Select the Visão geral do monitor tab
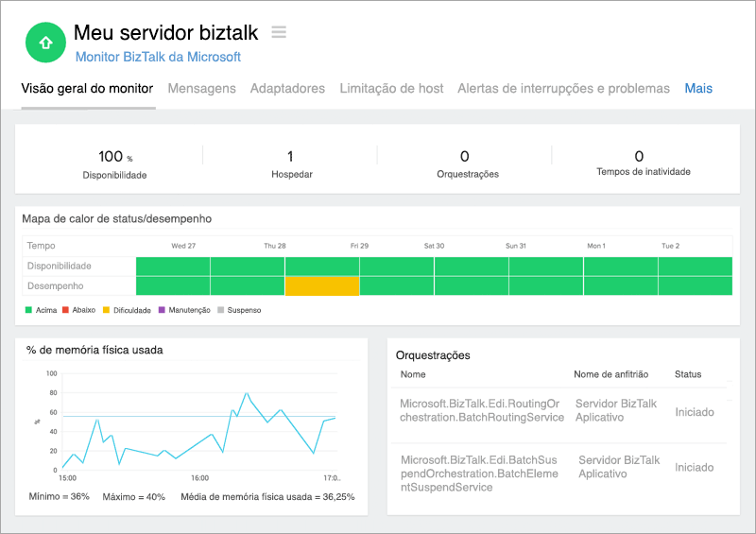The width and height of the screenshot is (756, 534). (87, 88)
